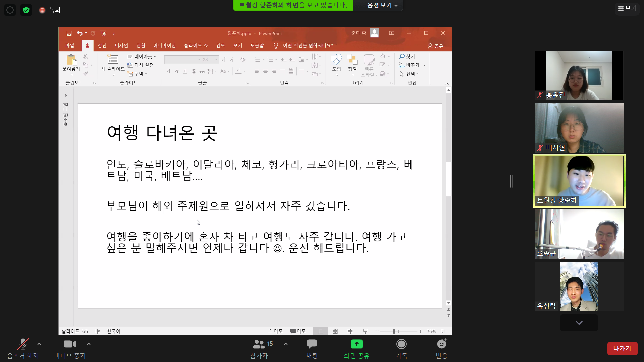The width and height of the screenshot is (644, 362).
Task: Open the 애니메이션 (Animations) ribbon tab
Action: pos(164,46)
